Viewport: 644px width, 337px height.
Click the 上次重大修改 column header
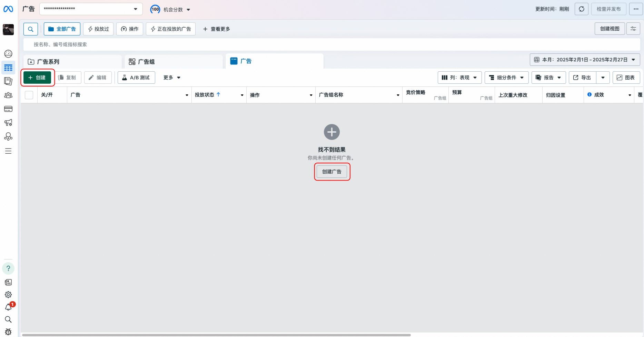tap(513, 95)
